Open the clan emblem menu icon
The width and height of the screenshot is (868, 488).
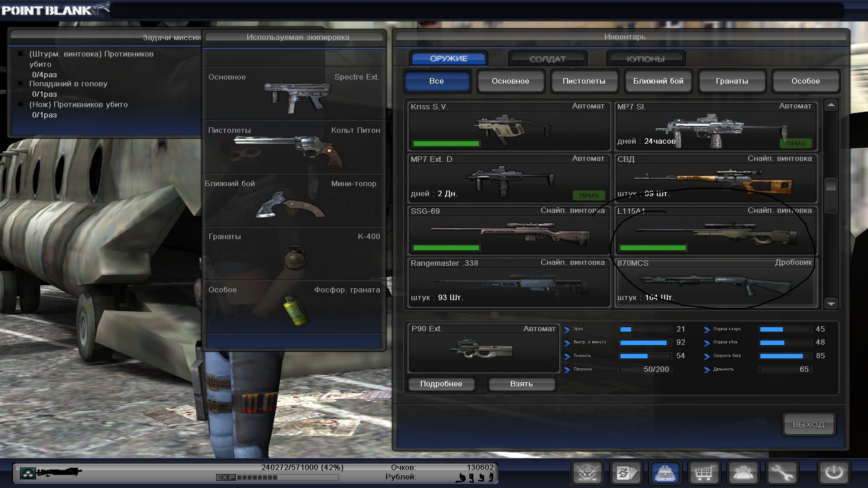[587, 473]
